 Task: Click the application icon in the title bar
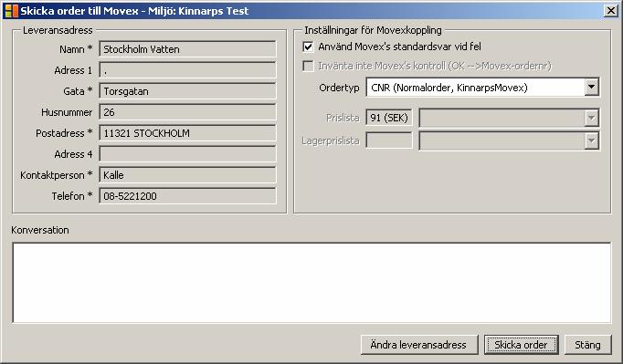[12, 11]
